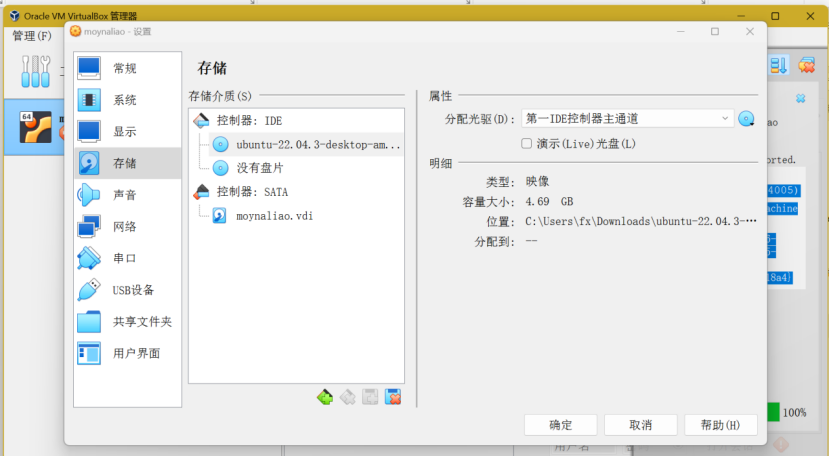This screenshot has width=830, height=457.
Task: Click the greyed remove controller icon
Action: [348, 397]
